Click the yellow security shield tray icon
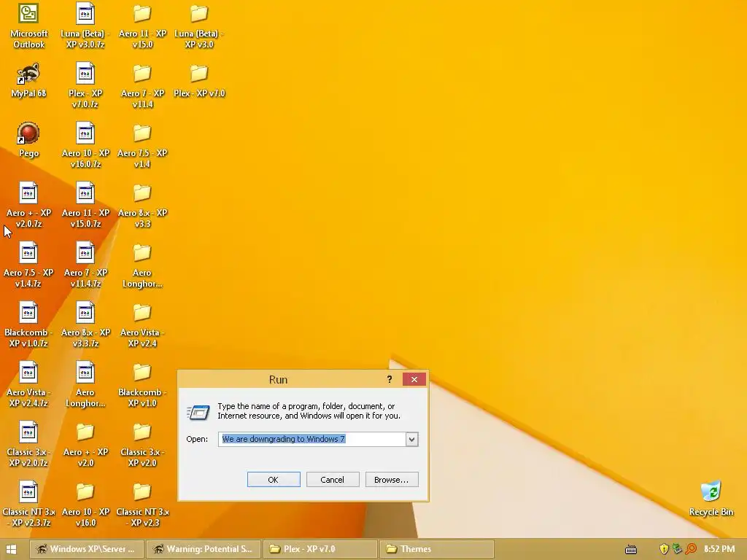The image size is (747, 560). [664, 549]
